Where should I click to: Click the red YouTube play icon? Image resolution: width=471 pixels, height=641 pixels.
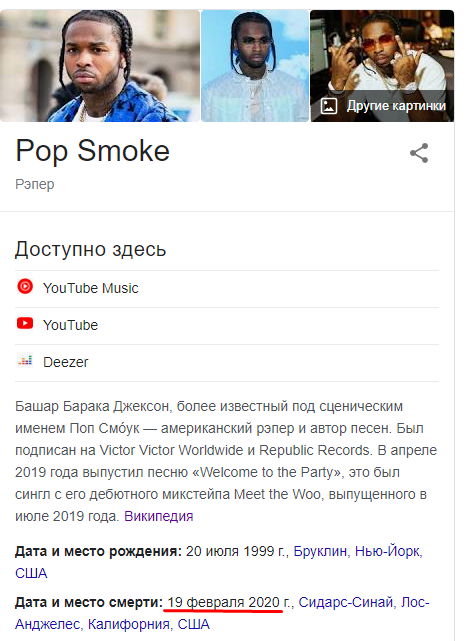(25, 323)
